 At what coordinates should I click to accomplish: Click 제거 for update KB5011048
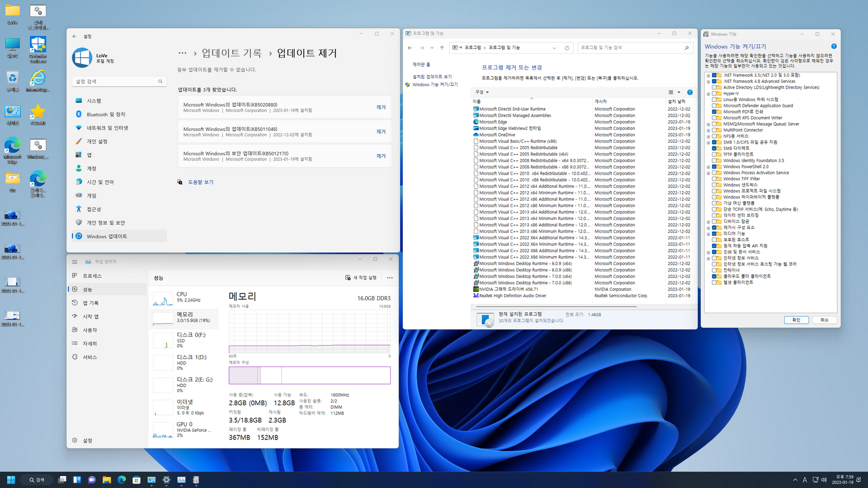pyautogui.click(x=381, y=132)
